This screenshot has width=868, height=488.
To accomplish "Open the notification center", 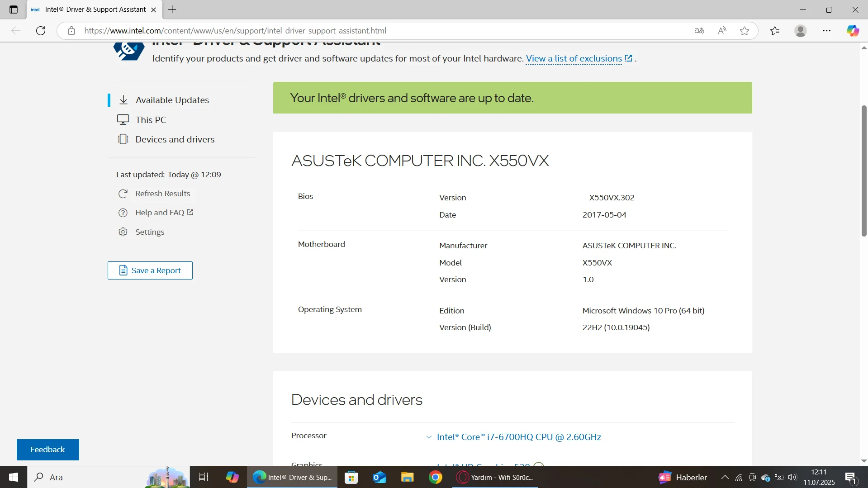I will 851,477.
